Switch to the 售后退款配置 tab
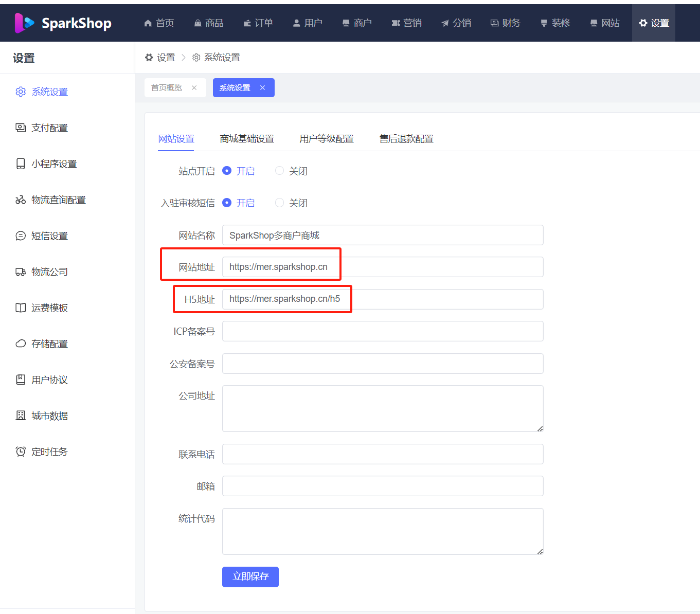This screenshot has width=700, height=614. (406, 139)
